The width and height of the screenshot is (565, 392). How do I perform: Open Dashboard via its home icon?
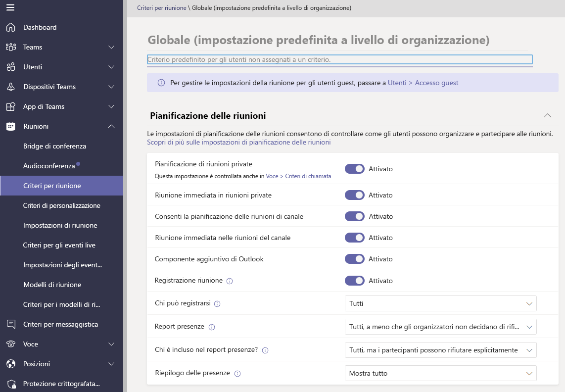click(x=10, y=27)
